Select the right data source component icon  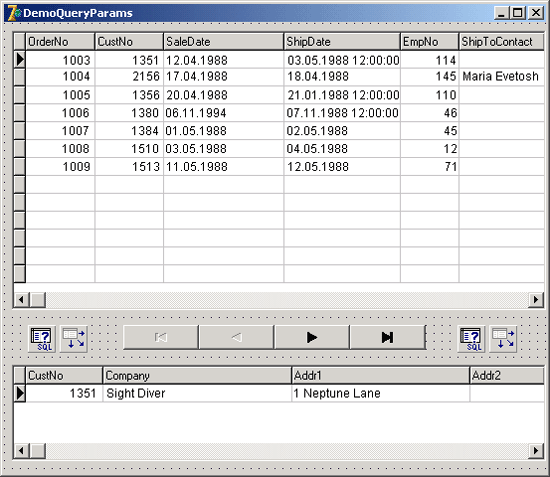[503, 339]
